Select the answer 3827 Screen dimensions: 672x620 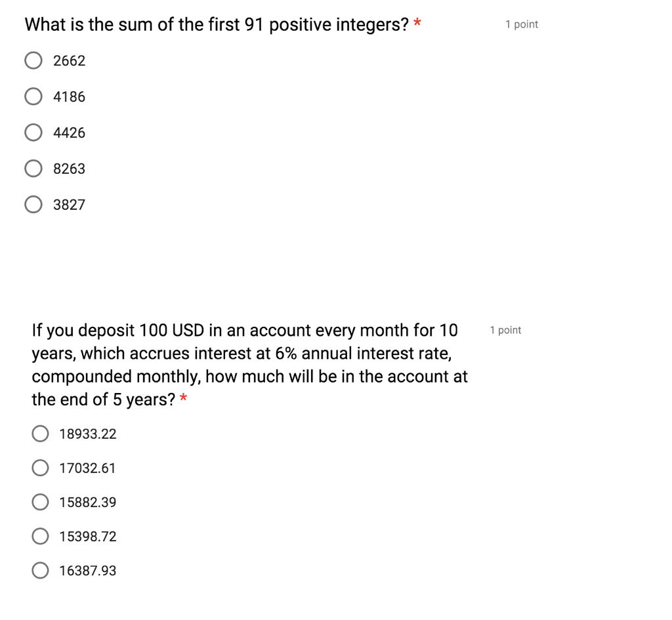click(x=33, y=205)
